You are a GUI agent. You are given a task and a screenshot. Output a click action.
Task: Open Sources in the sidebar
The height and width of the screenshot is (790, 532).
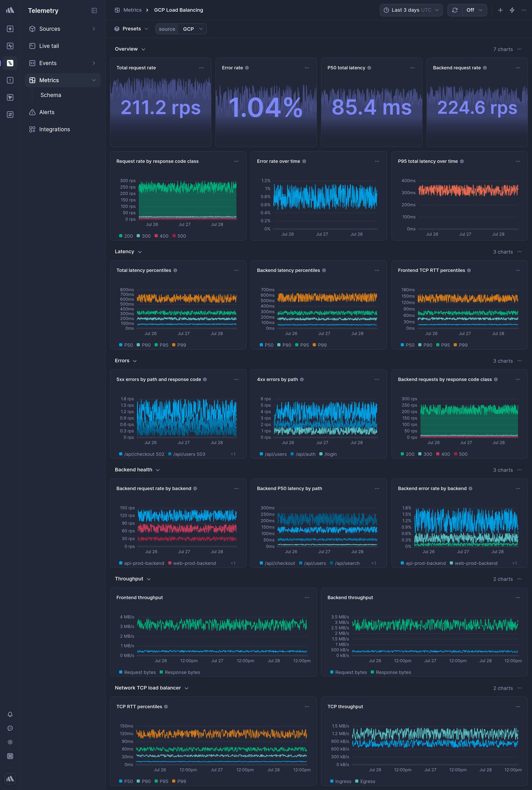(x=63, y=29)
